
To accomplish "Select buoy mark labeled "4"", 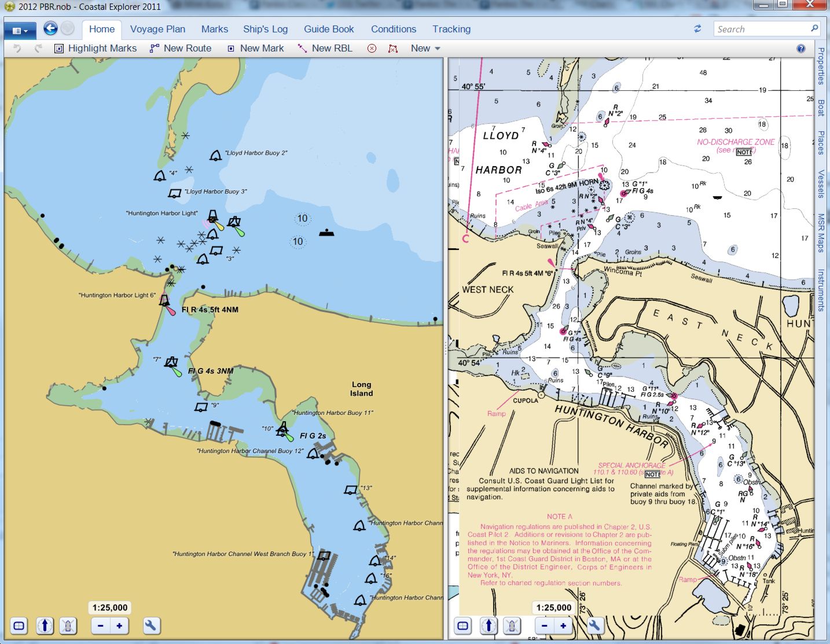I will tap(160, 175).
